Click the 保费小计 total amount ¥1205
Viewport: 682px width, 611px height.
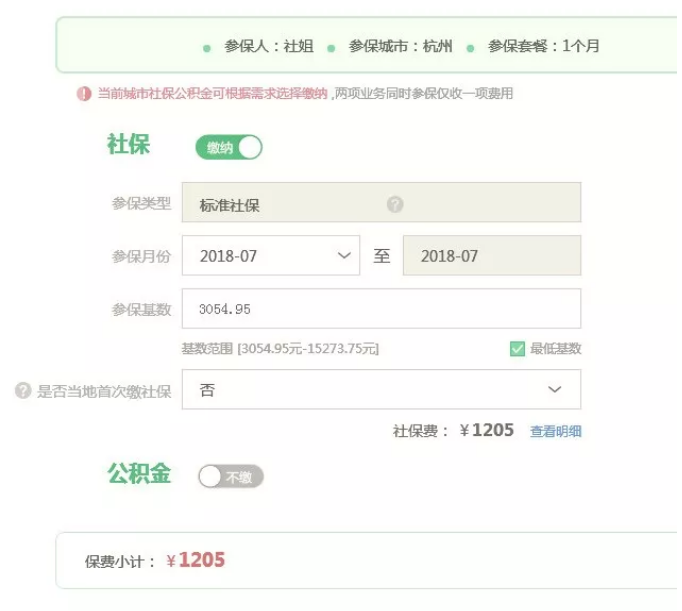point(196,561)
